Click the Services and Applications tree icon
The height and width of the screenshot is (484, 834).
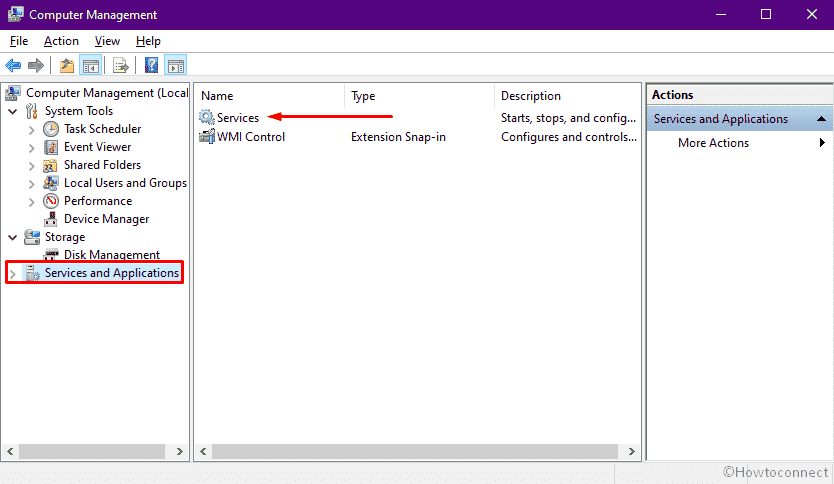32,273
